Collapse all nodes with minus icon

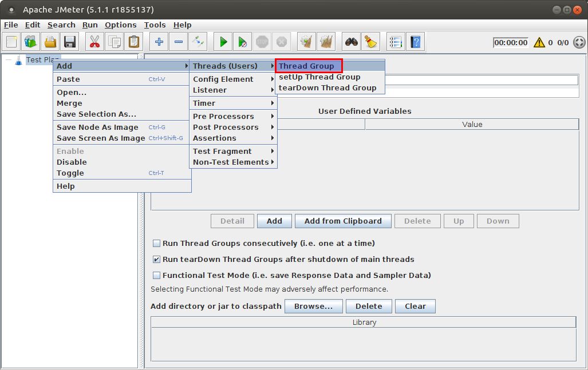(179, 42)
